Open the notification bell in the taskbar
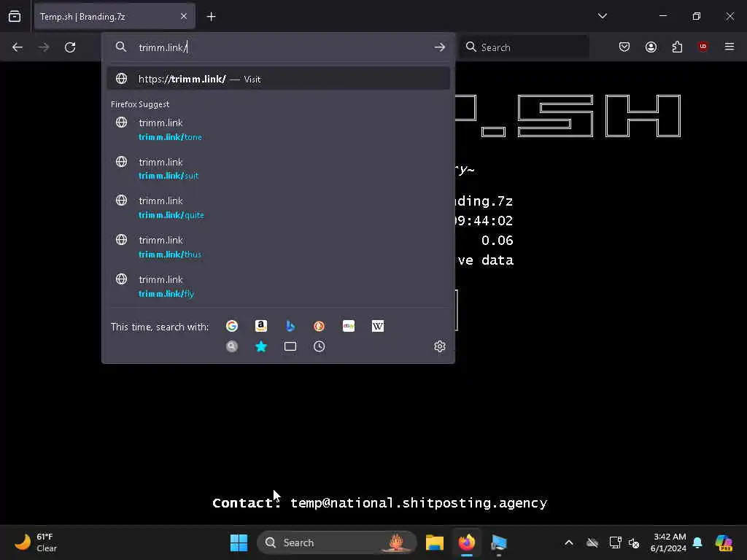The width and height of the screenshot is (747, 560). click(x=697, y=542)
